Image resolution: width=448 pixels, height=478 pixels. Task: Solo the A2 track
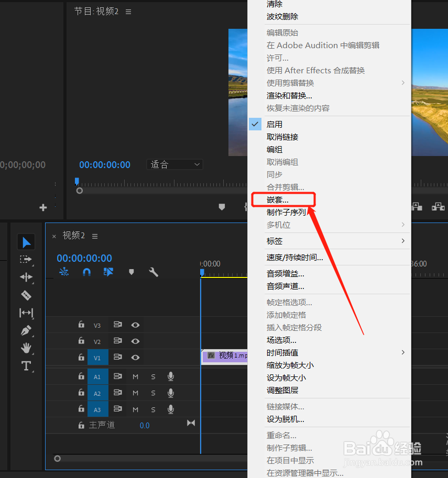point(153,393)
